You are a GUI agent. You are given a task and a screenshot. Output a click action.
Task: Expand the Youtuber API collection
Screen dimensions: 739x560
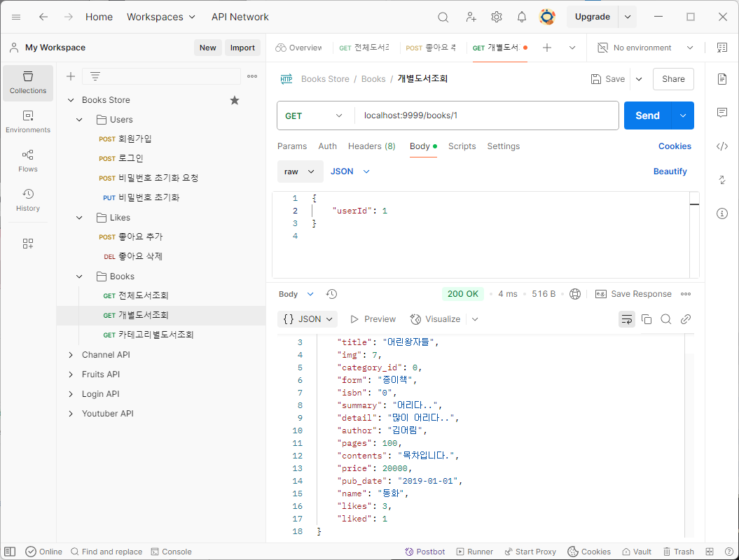coord(71,414)
